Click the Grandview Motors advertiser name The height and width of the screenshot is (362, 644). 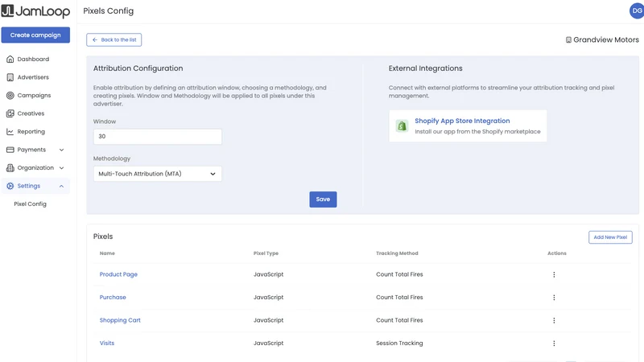point(606,39)
